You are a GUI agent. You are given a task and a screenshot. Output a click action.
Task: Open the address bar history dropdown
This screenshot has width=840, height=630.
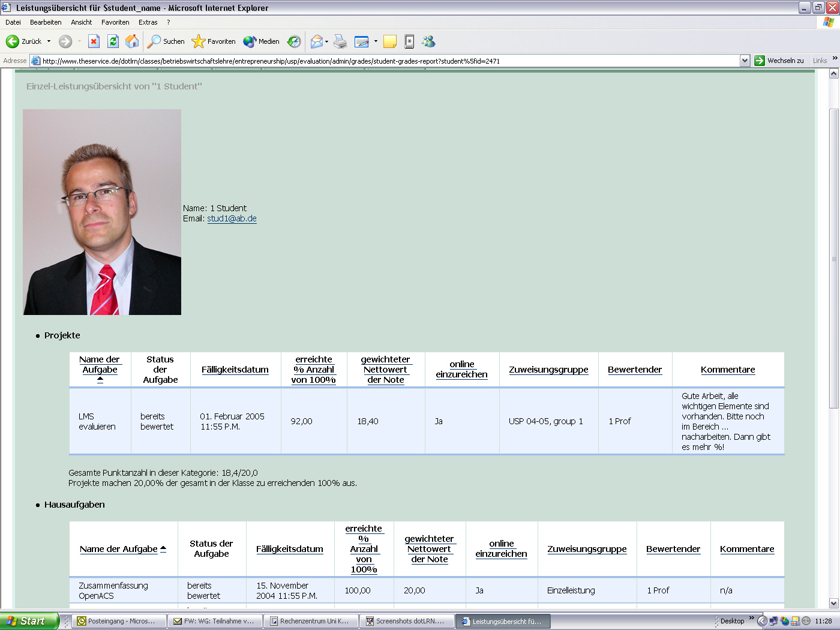tap(745, 60)
